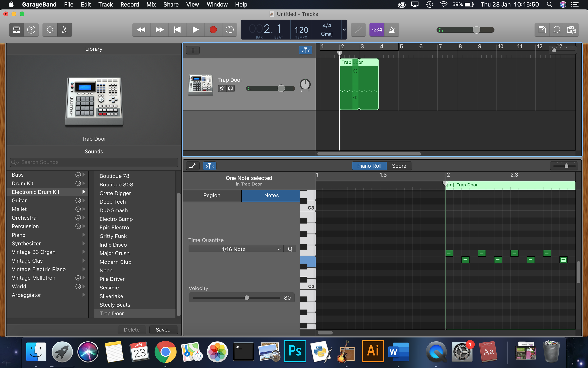Toggle the 1234 count-in
This screenshot has width=588, height=368.
tap(377, 30)
